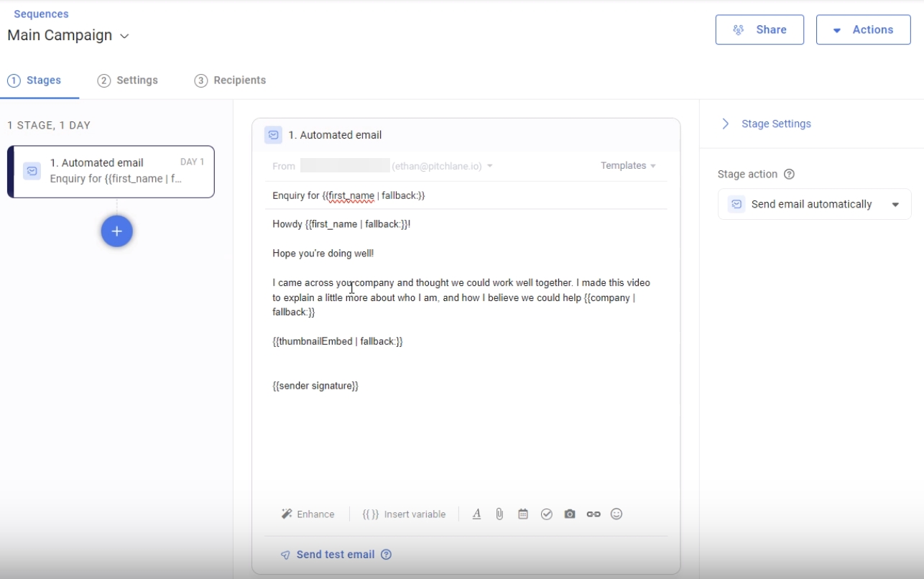The image size is (924, 579).
Task: Open the Main Campaign dropdown
Action: [x=124, y=36]
